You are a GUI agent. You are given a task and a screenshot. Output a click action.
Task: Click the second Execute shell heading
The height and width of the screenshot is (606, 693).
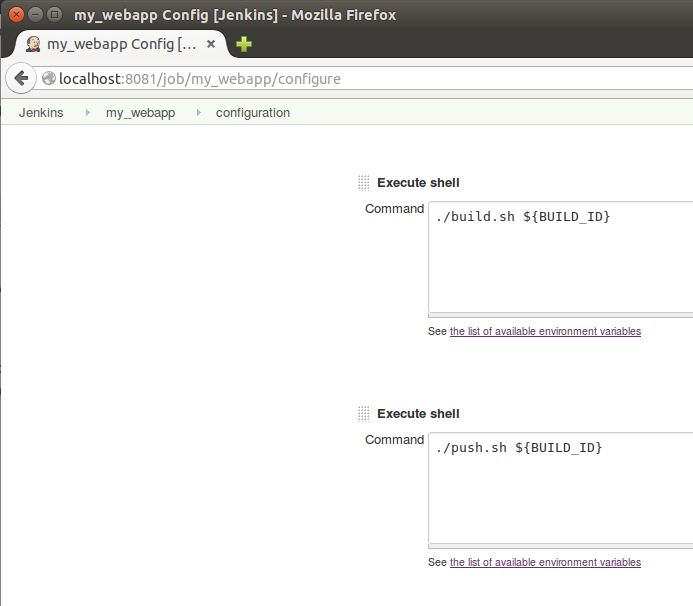pos(418,414)
